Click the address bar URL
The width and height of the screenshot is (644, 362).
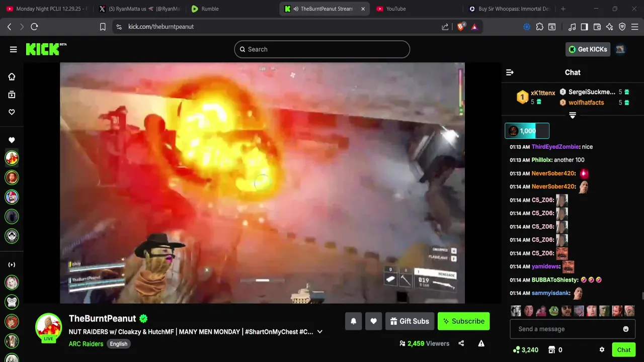pyautogui.click(x=161, y=27)
